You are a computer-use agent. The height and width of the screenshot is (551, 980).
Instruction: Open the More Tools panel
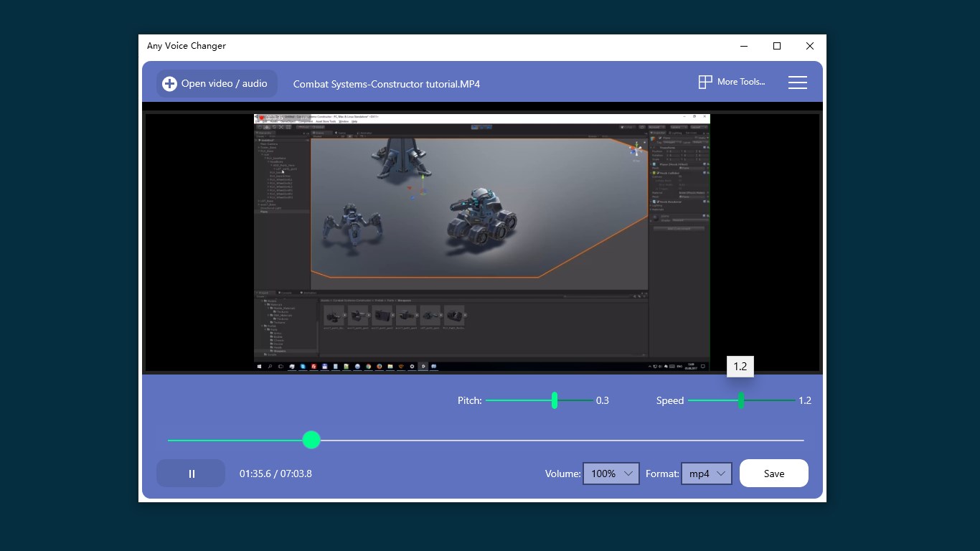(730, 82)
